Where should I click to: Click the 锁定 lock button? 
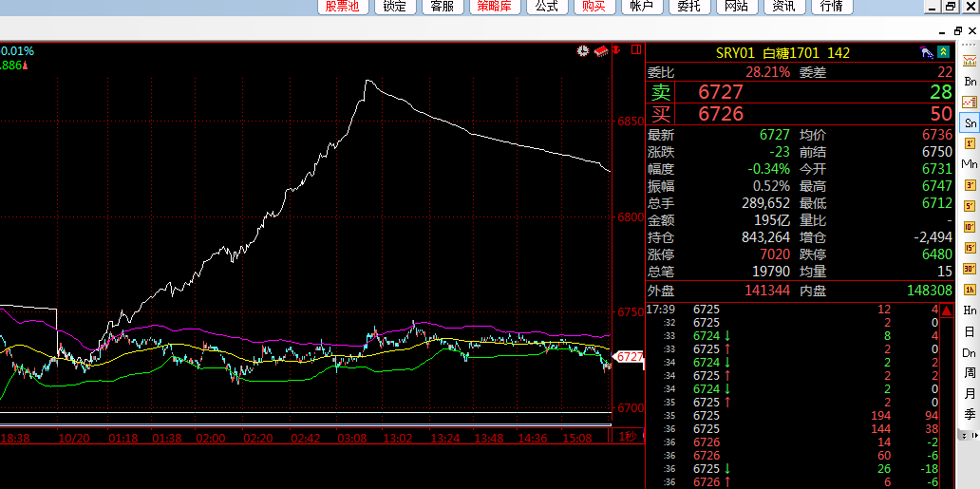click(x=395, y=7)
